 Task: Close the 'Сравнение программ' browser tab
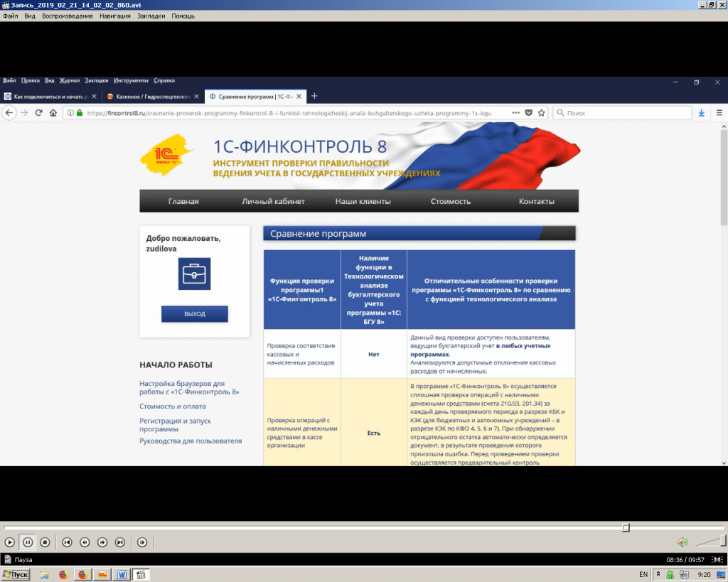coord(299,97)
